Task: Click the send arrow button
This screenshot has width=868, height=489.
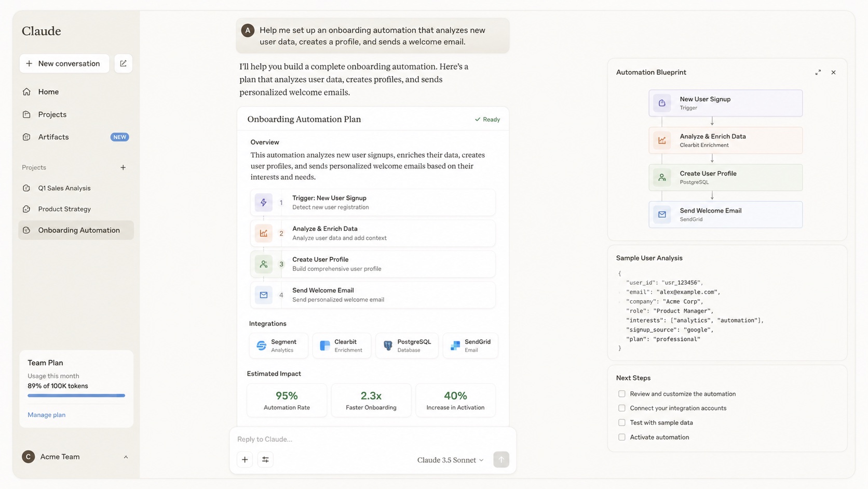Action: coord(501,459)
